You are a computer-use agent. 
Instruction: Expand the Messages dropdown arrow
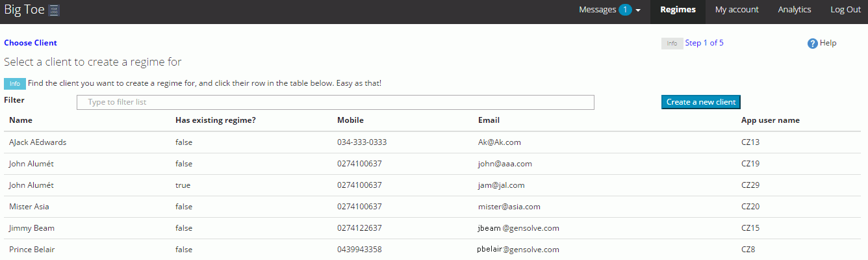(639, 10)
